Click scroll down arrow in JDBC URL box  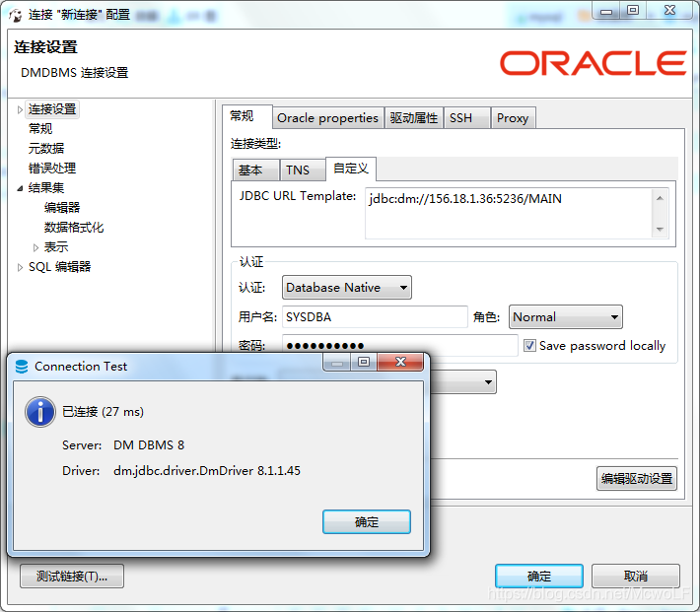(660, 229)
